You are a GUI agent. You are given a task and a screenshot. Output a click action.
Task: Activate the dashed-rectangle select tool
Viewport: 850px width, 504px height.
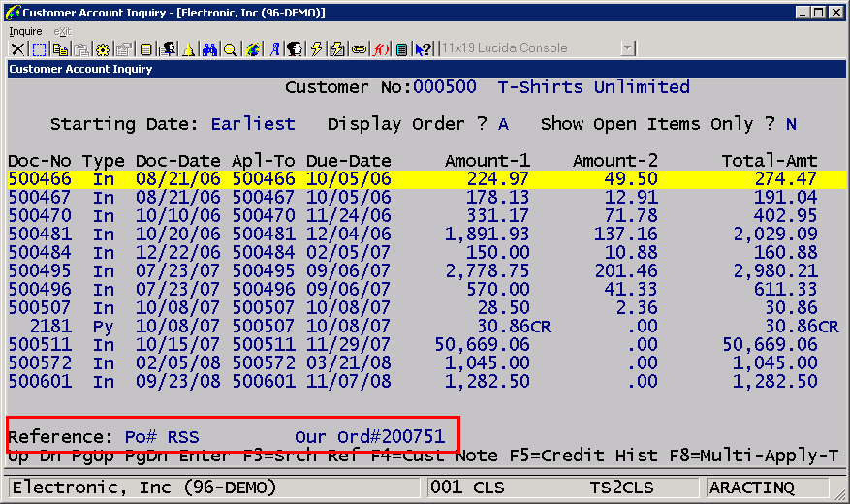(39, 49)
